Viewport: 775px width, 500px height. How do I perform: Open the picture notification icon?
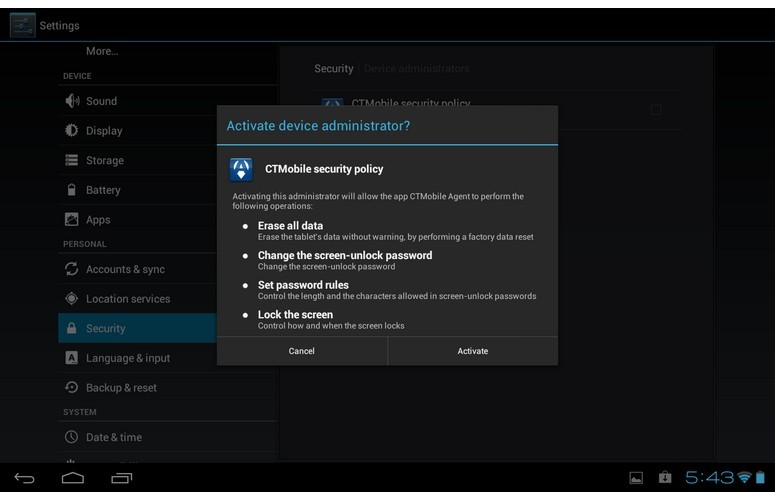(x=636, y=478)
